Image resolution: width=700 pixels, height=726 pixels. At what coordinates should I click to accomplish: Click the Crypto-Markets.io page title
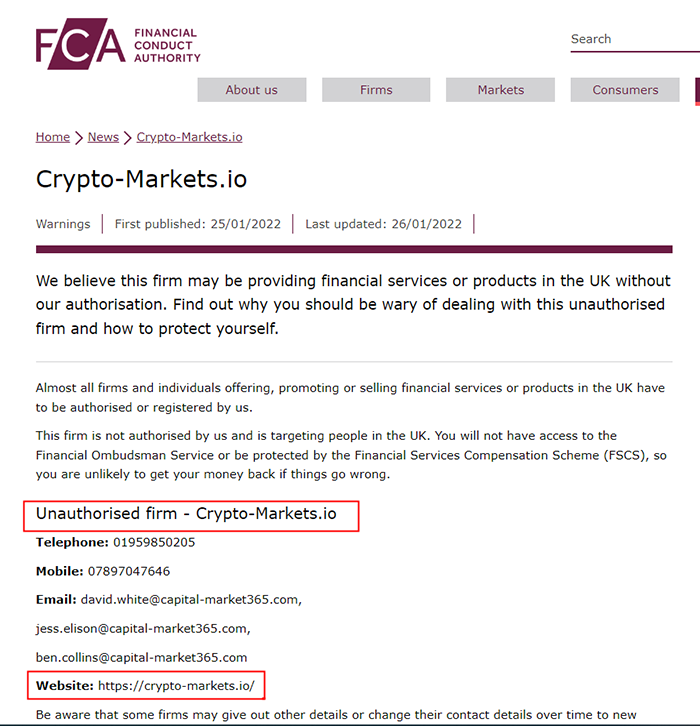point(141,179)
